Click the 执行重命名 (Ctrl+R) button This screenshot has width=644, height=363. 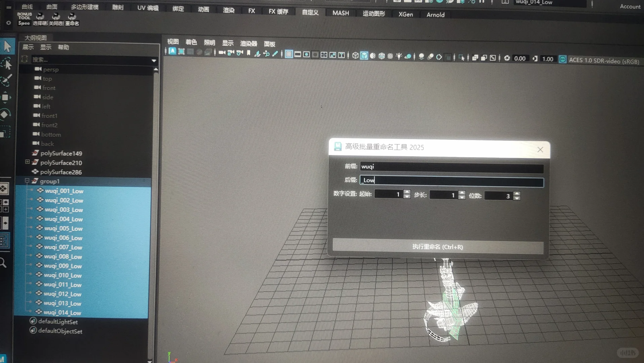click(438, 246)
